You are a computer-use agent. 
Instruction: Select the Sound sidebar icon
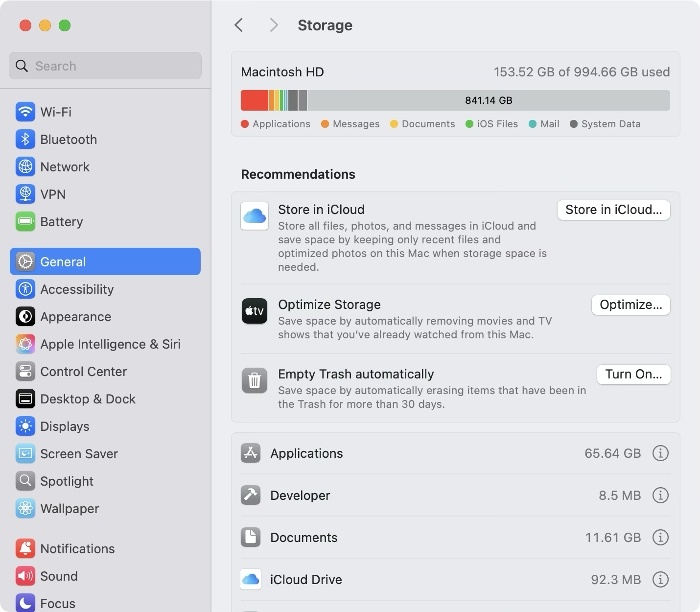(25, 576)
